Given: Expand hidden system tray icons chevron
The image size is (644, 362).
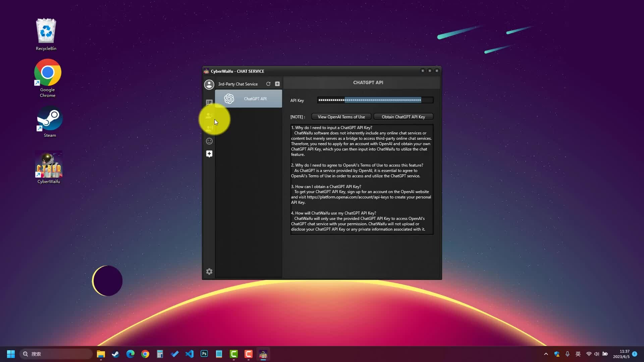Looking at the screenshot, I should [x=546, y=354].
